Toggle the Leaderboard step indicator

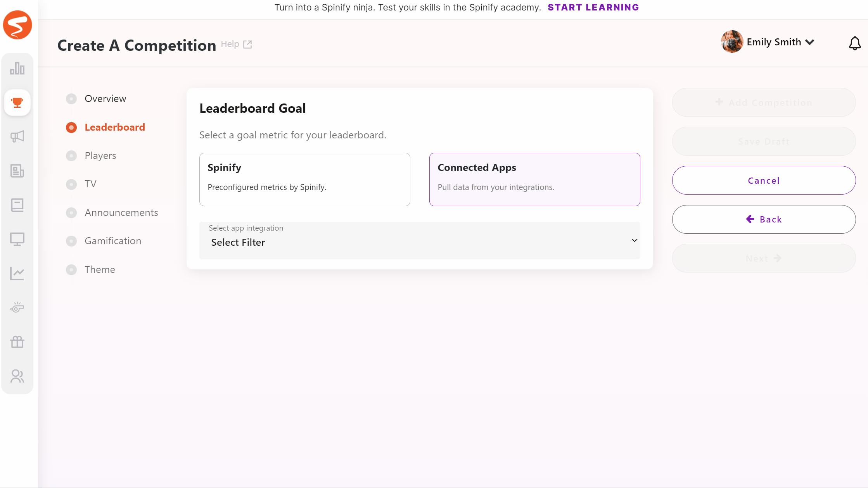71,127
